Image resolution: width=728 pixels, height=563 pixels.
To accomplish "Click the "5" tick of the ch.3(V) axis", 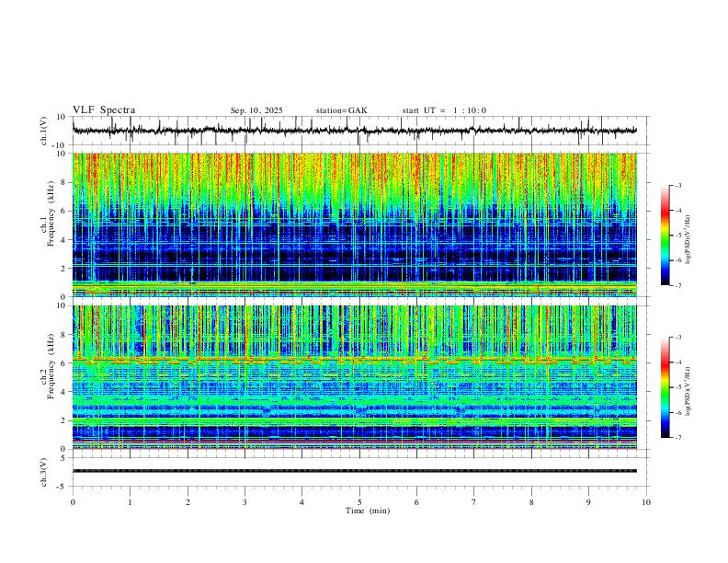I will pos(64,457).
